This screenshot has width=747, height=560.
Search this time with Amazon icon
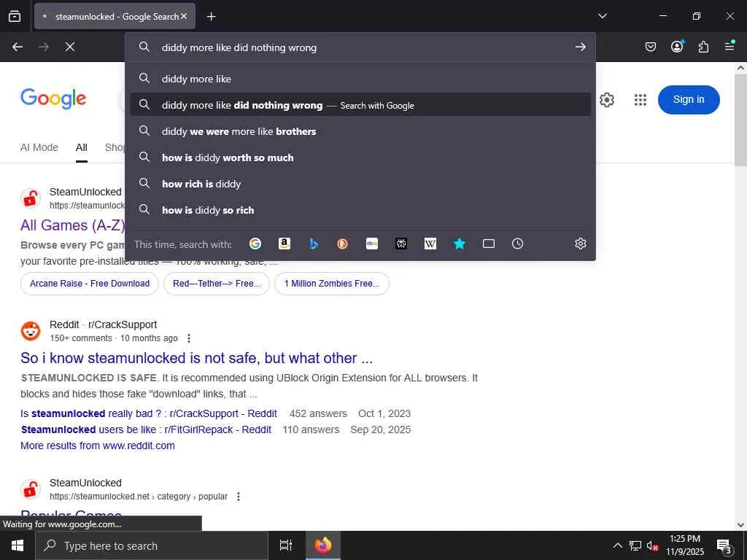click(x=285, y=244)
